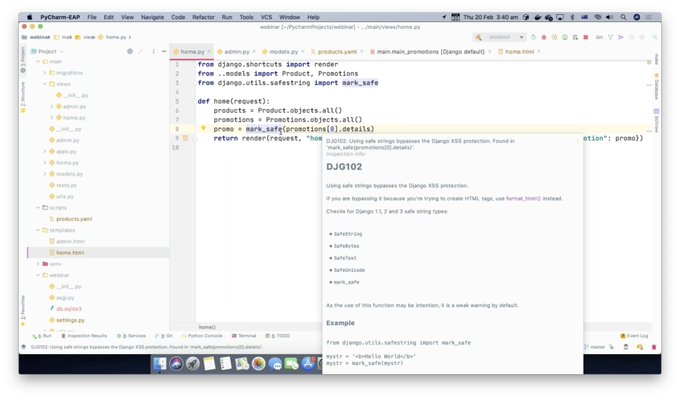Expand the migrations folder
The image size is (680, 399).
[45, 73]
